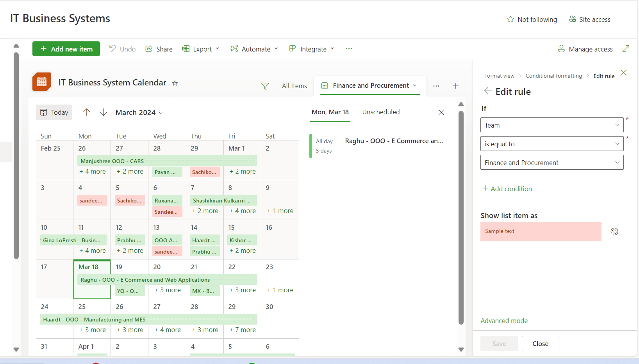This screenshot has height=364, width=639.
Task: Open the Integrate toolbar icon
Action: pos(292,49)
